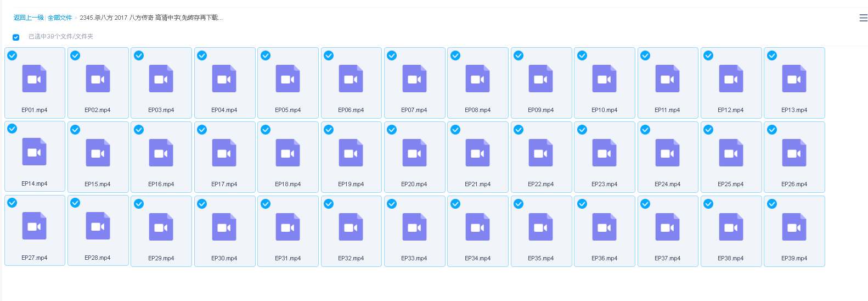Screen dimensions: 868x301
Task: Uncheck the select-all files checkbox
Action: [16, 37]
